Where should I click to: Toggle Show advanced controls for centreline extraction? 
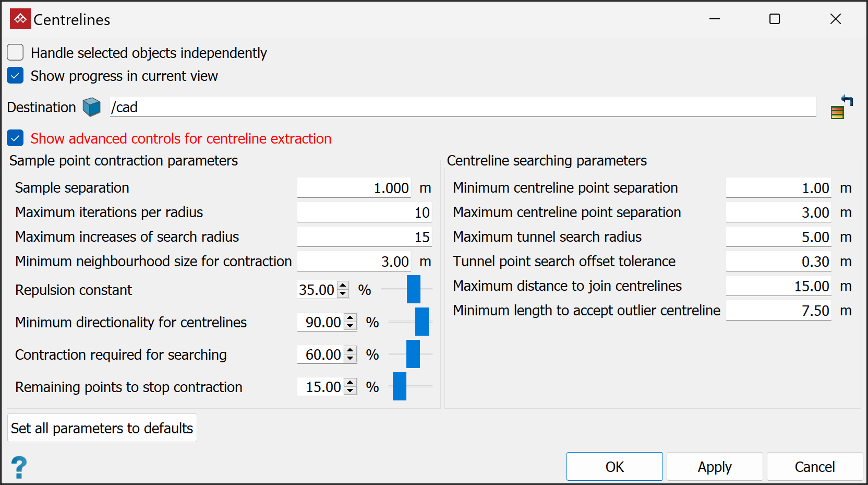(x=15, y=138)
